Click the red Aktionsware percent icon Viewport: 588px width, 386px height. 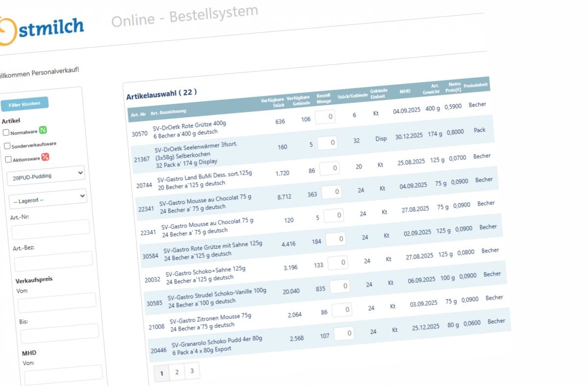pyautogui.click(x=45, y=157)
